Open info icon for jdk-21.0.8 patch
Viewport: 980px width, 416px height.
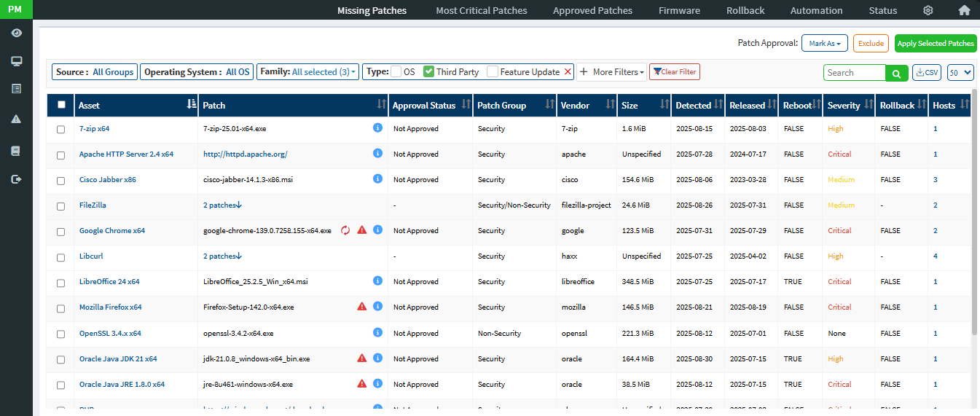[377, 358]
